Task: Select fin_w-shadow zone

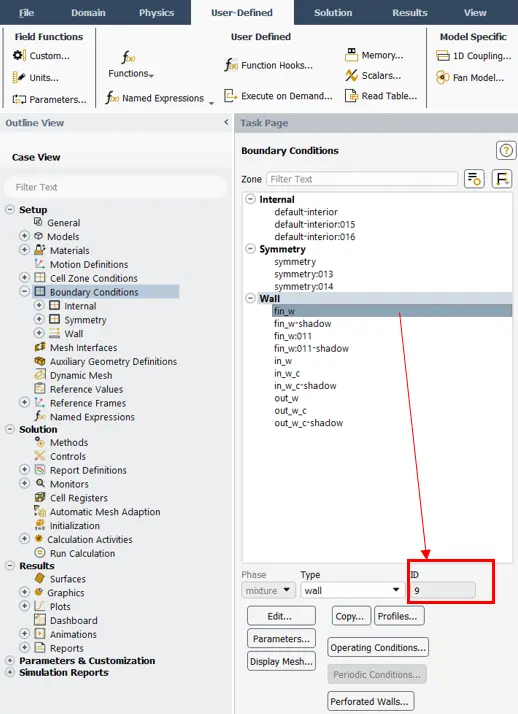Action: [303, 323]
